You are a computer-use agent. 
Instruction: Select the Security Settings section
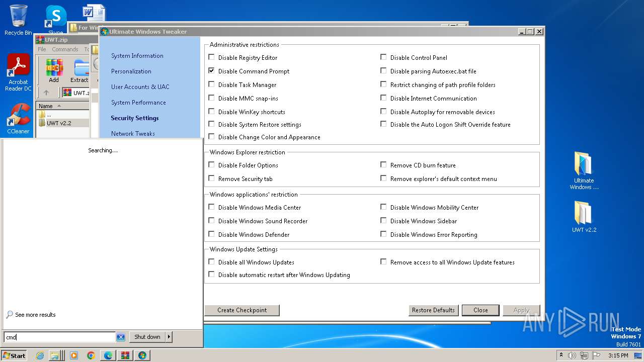(134, 118)
